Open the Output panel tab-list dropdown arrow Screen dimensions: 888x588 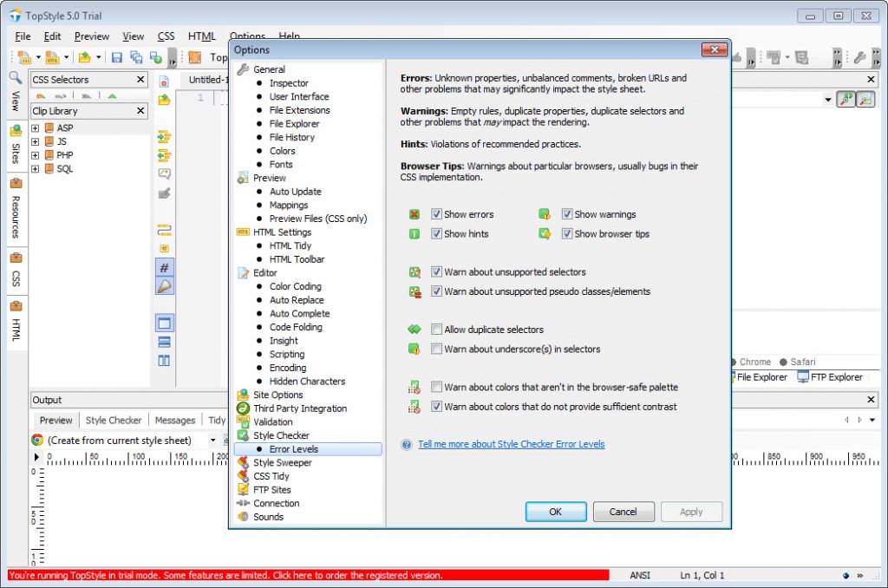pyautogui.click(x=872, y=420)
